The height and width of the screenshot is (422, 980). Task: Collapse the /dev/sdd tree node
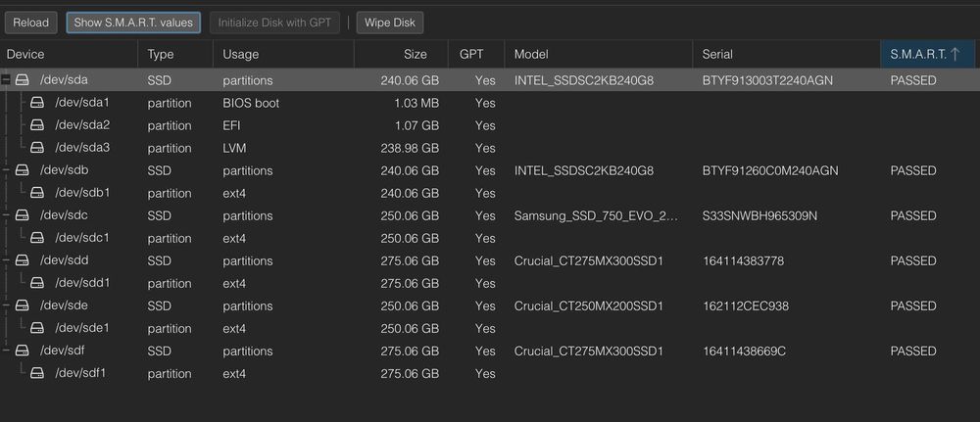(x=6, y=260)
